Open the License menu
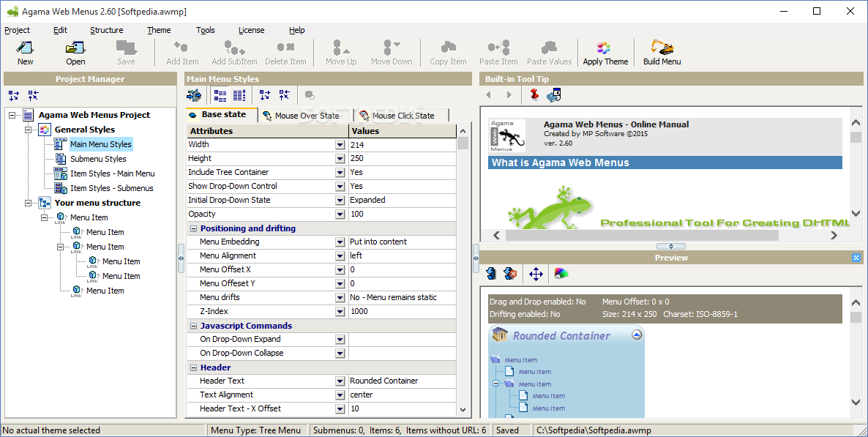This screenshot has width=868, height=437. pos(251,30)
